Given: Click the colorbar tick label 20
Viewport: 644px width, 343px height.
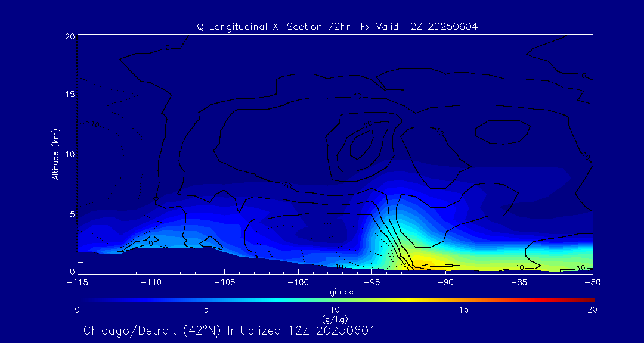Looking at the screenshot, I should pyautogui.click(x=592, y=310).
